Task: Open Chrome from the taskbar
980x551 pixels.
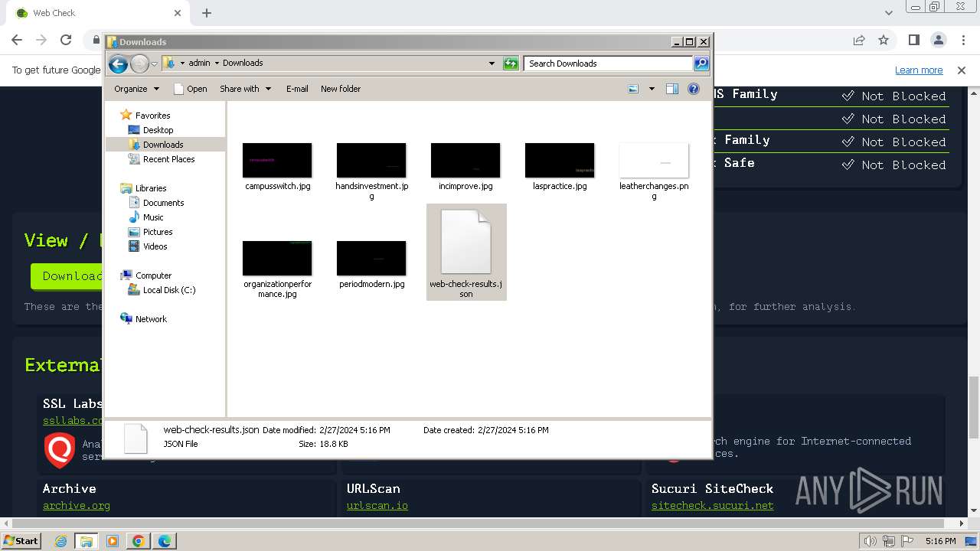Action: [x=138, y=541]
